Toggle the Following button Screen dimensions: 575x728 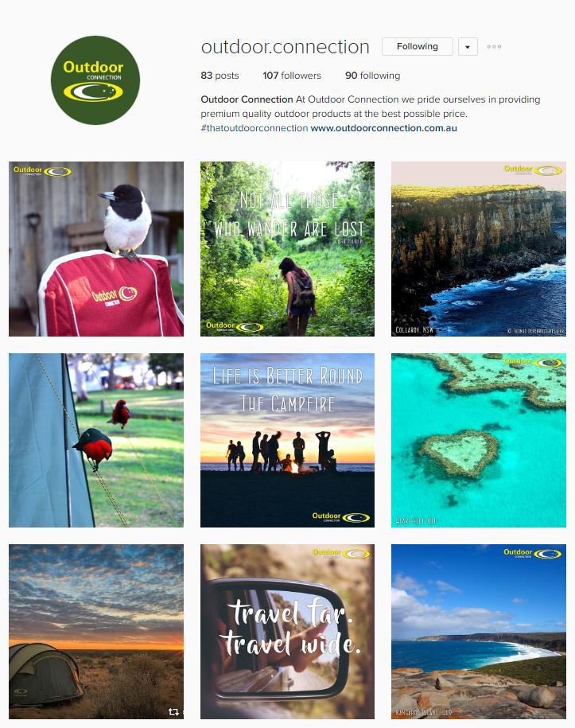[x=418, y=46]
